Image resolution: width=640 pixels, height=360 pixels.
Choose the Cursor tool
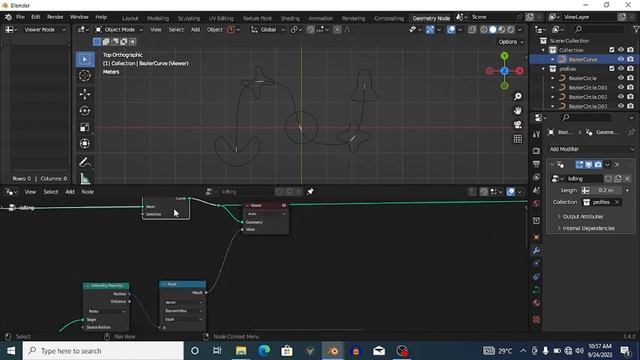pyautogui.click(x=85, y=76)
